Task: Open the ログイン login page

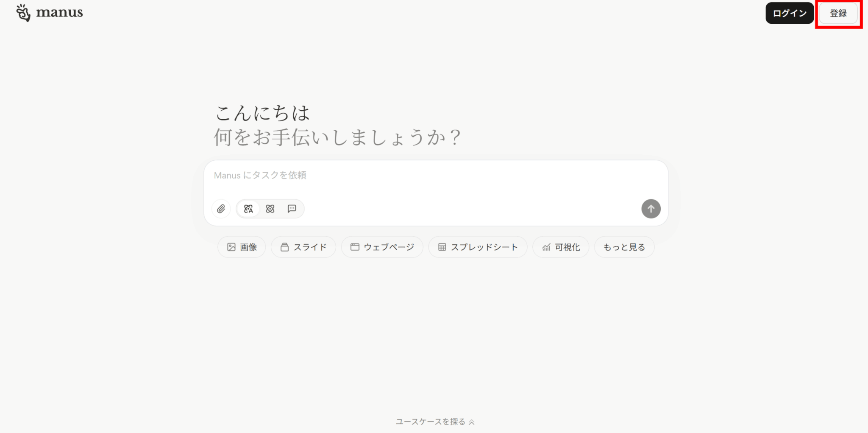Action: point(790,13)
